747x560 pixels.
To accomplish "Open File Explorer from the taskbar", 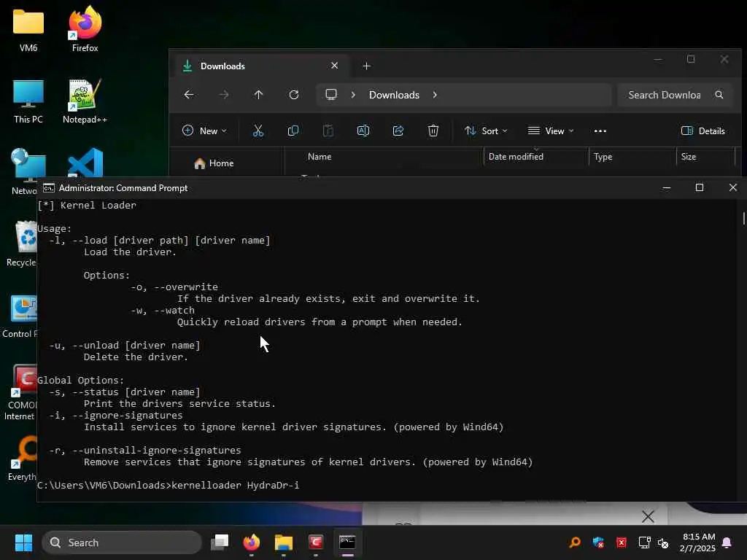I will click(284, 542).
